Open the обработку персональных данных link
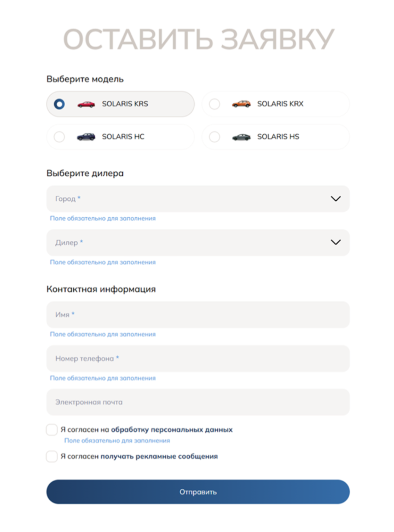Screen dimensions: 394x532 point(172,430)
